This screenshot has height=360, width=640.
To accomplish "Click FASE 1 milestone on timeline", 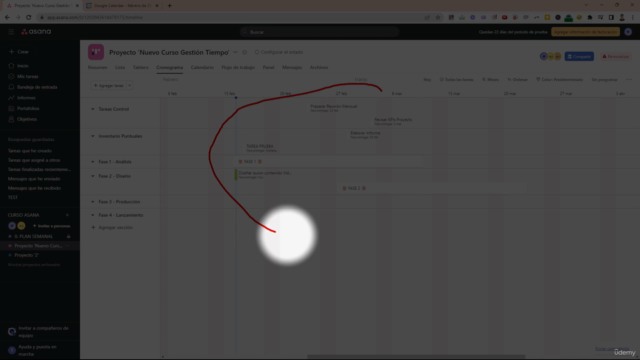I will coord(250,162).
